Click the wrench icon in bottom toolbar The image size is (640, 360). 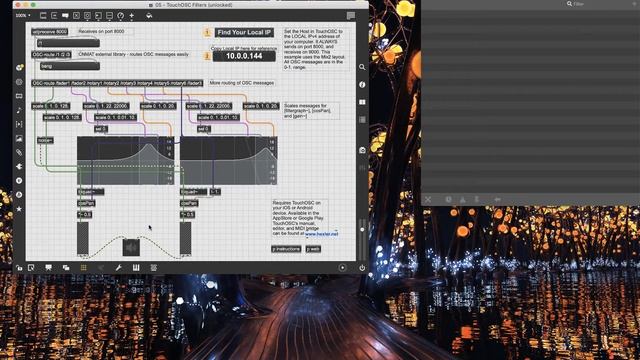pos(118,268)
